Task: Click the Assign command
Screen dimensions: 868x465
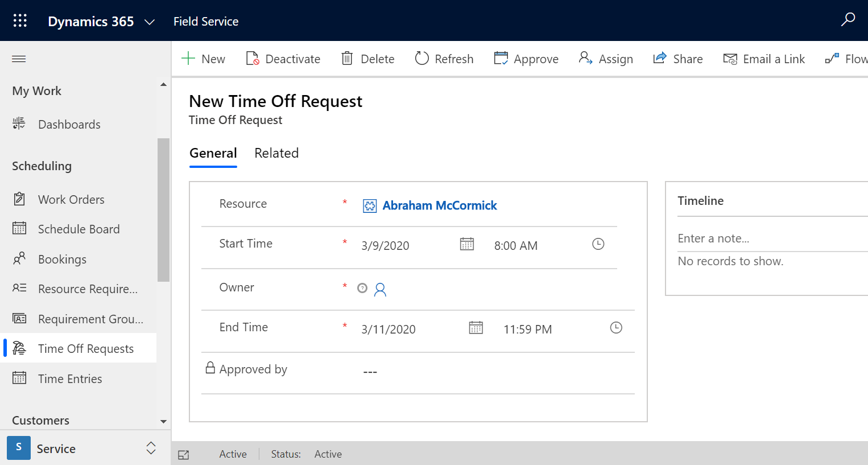Action: 606,59
